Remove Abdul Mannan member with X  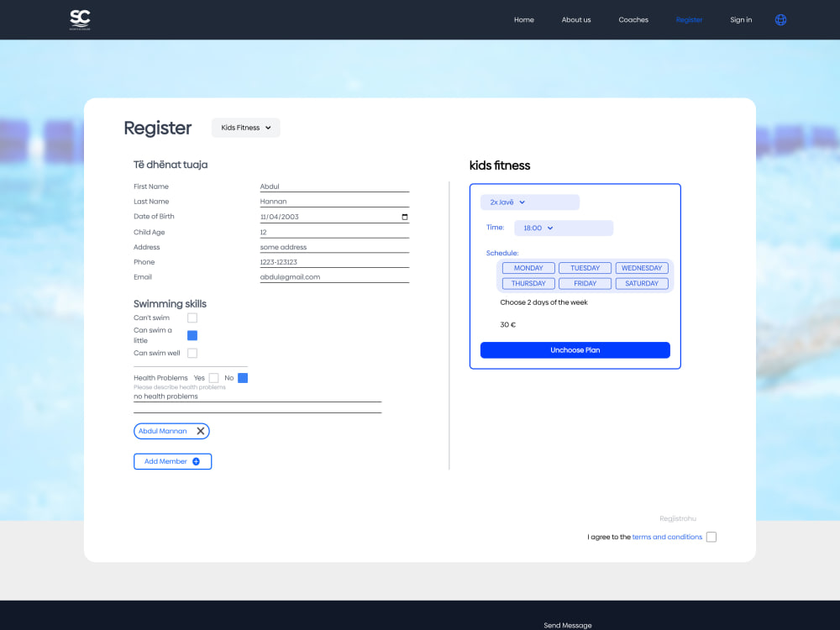point(201,431)
